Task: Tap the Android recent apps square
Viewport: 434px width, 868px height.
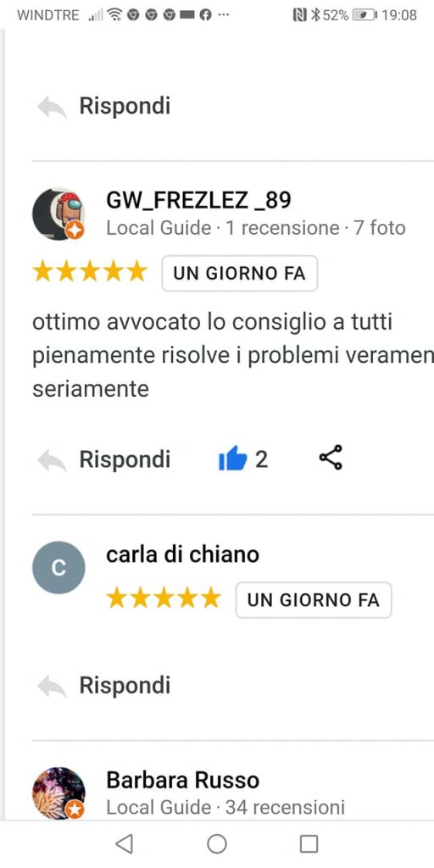Action: point(309,843)
